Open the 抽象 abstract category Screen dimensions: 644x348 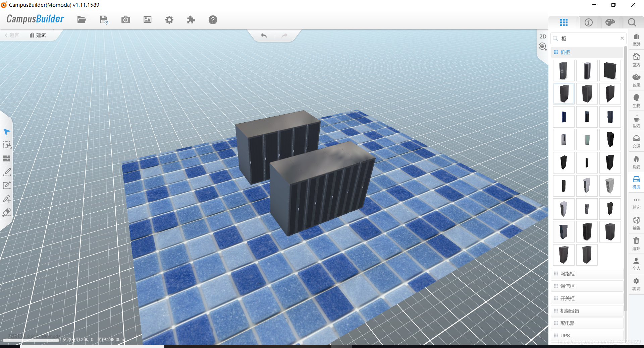636,223
